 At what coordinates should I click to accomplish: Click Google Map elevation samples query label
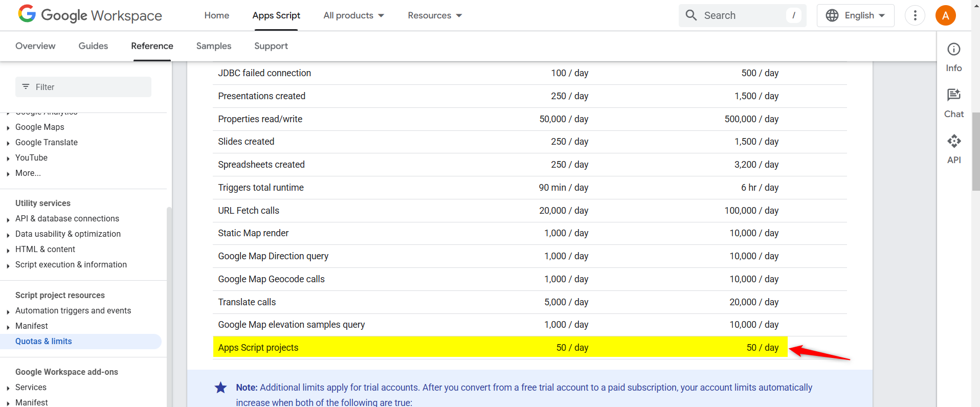[x=292, y=325]
